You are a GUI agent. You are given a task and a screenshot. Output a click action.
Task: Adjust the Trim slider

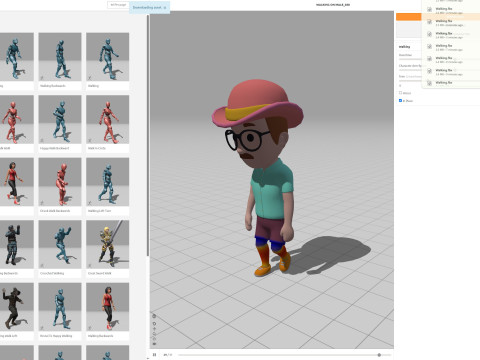pos(410,81)
